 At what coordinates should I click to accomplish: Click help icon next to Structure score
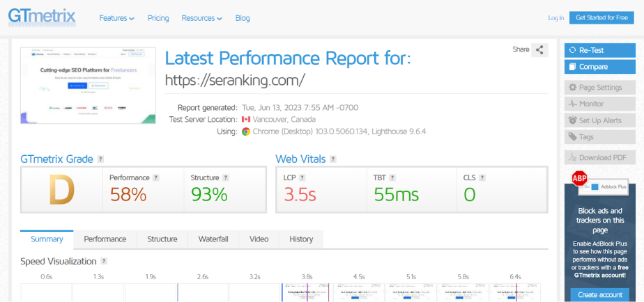pos(226,177)
